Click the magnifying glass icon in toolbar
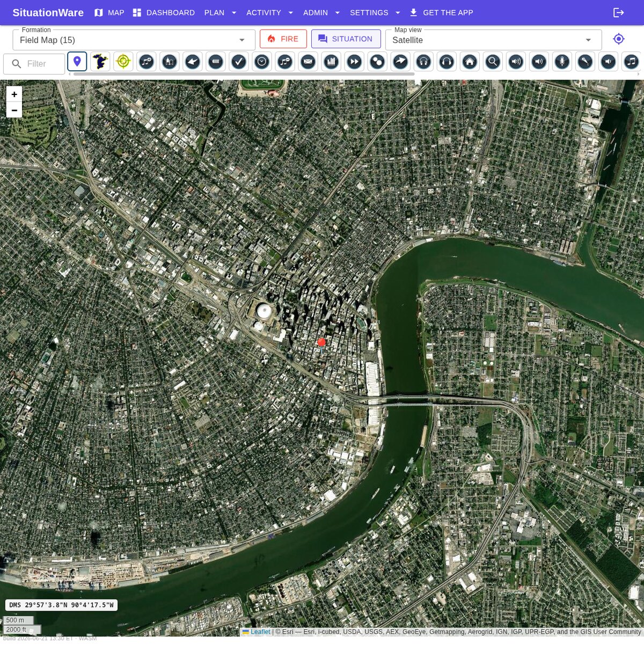 [493, 62]
